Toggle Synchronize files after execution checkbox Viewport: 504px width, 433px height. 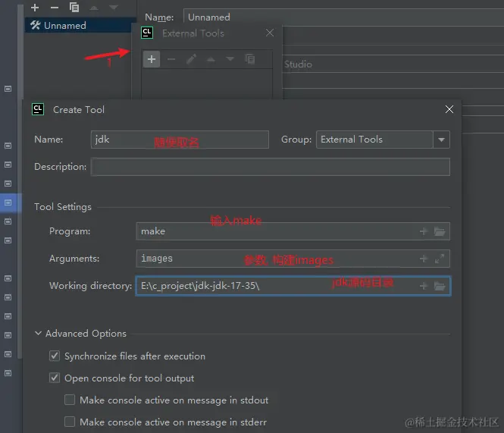click(55, 356)
